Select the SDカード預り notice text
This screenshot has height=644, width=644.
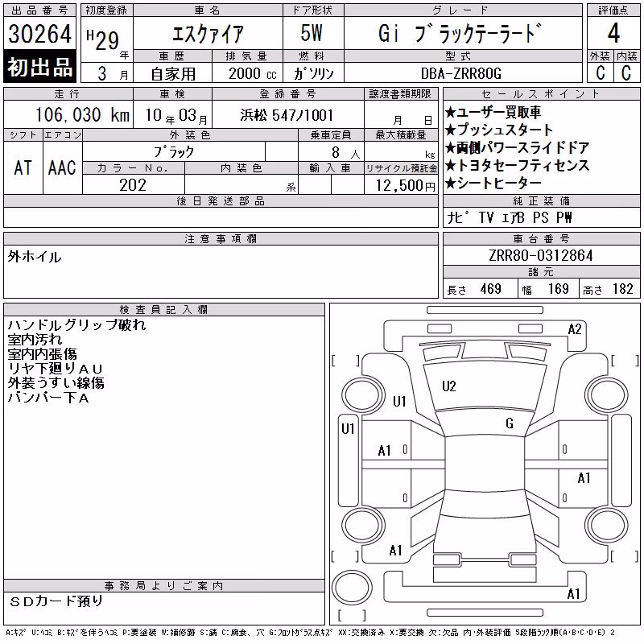(56, 601)
